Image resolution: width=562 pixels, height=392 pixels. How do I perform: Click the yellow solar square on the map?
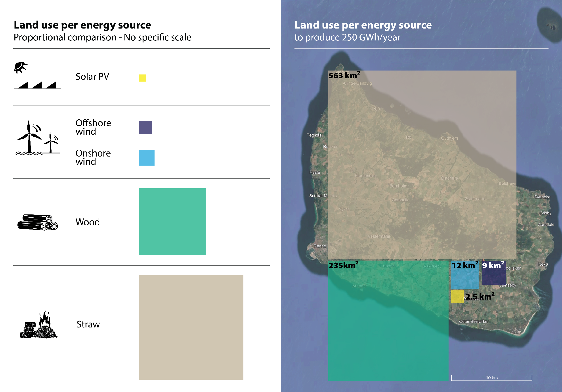(458, 297)
